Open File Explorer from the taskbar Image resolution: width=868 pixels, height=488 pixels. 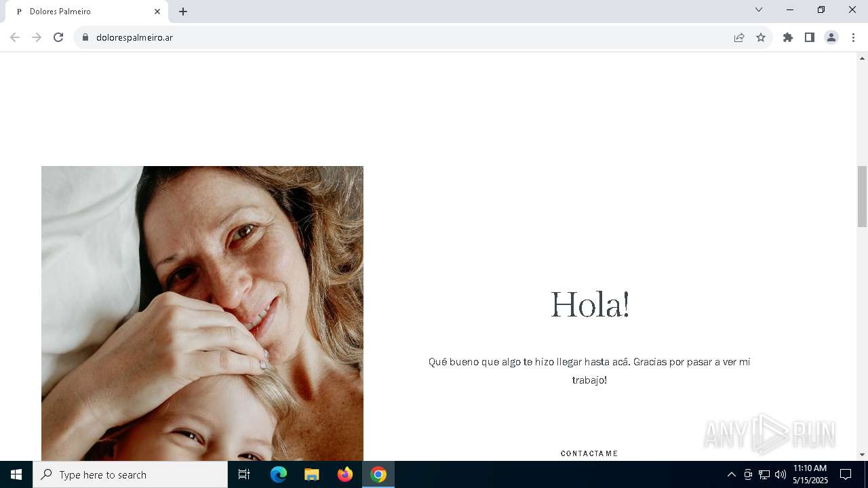[311, 474]
